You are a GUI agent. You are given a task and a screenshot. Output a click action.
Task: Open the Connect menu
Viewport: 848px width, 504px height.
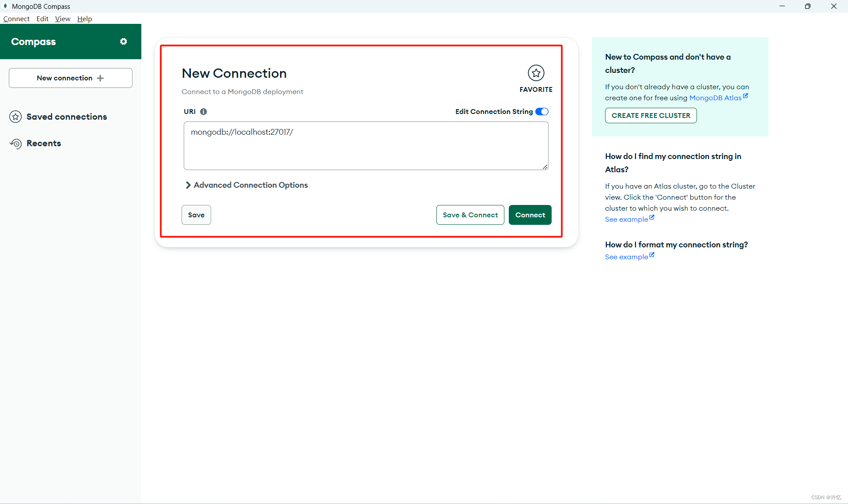16,19
